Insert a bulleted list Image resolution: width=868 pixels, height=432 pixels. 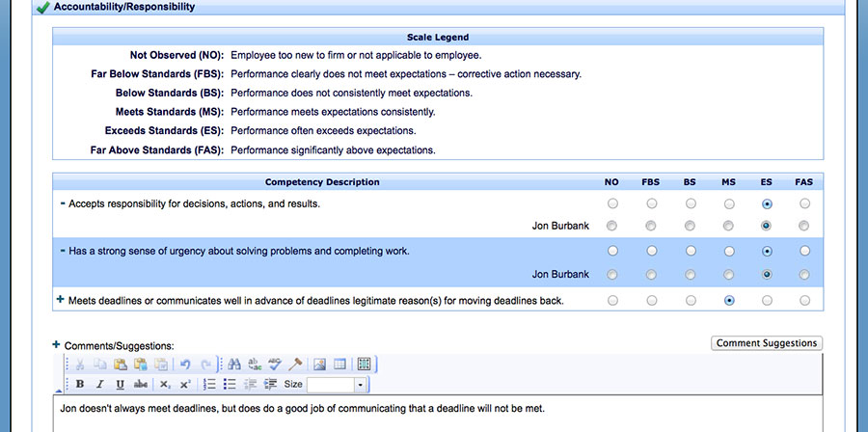pos(230,384)
